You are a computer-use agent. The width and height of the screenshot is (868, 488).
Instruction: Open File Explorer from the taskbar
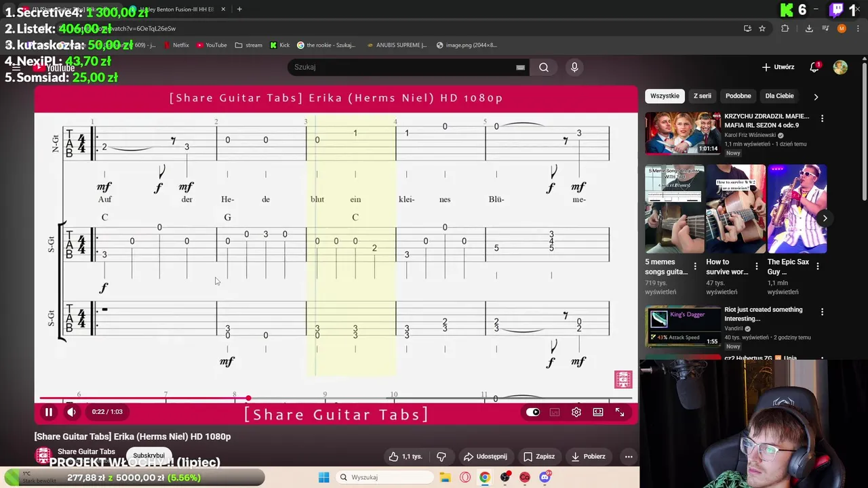[445, 477]
